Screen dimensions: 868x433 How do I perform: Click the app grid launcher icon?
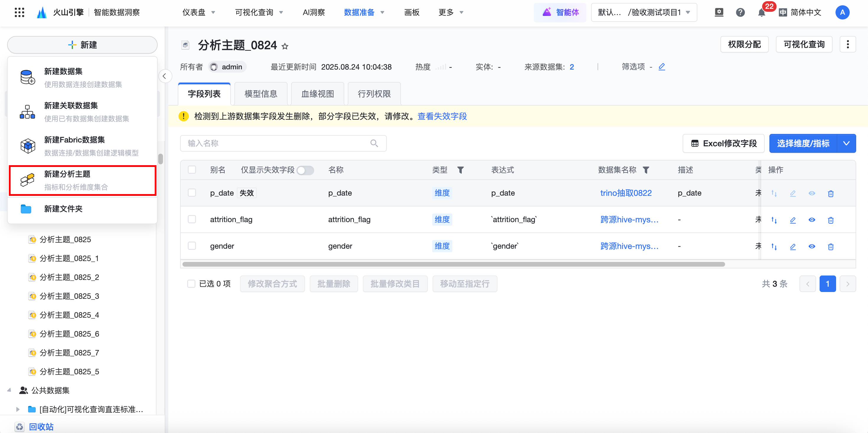[x=19, y=13]
